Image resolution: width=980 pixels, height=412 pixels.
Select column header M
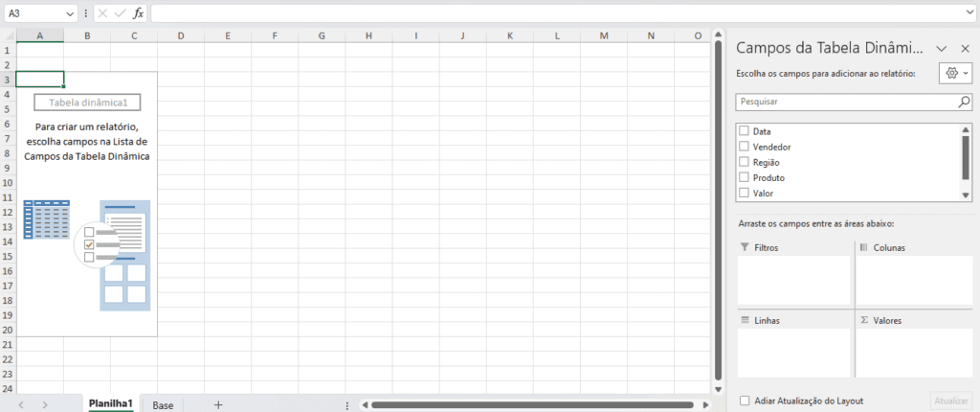pos(604,36)
